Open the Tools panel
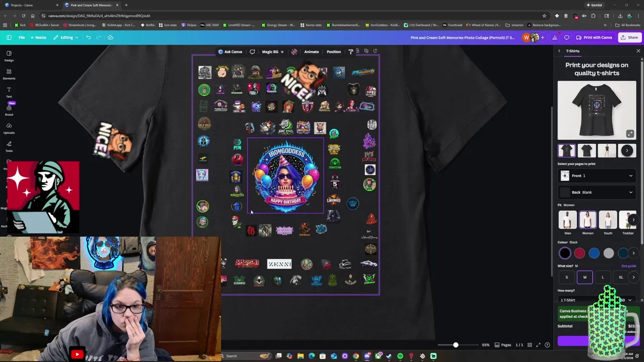The height and width of the screenshot is (362, 644). 9,146
